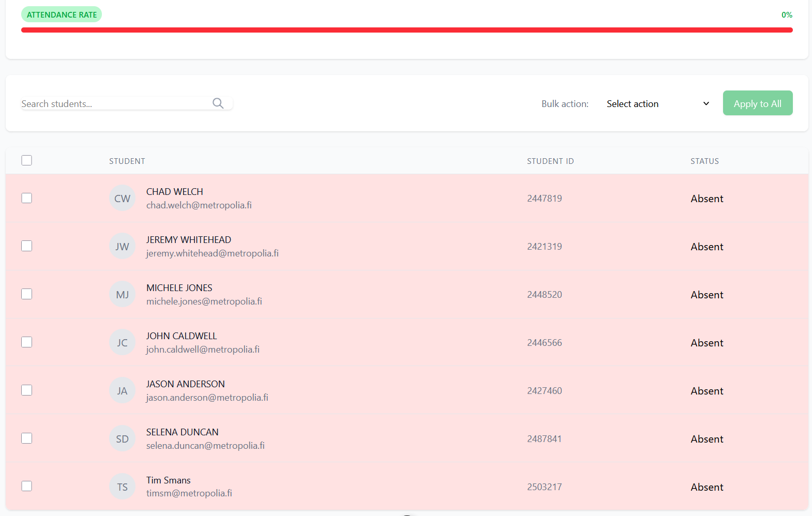
Task: Select the checkbox for Tim Smans
Action: 27,486
